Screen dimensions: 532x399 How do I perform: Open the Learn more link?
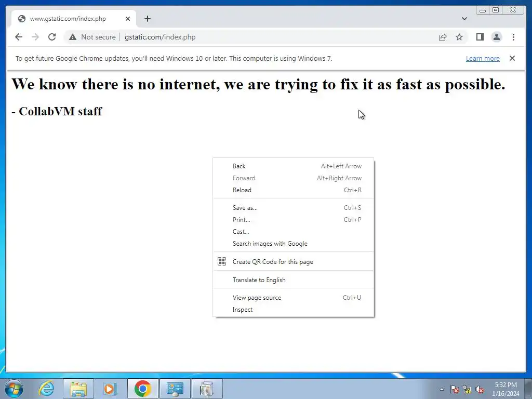pyautogui.click(x=483, y=58)
